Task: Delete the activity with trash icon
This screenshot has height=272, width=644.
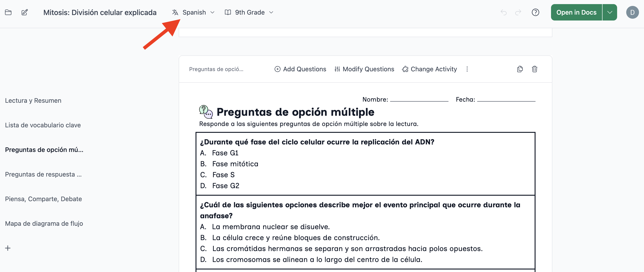Action: [x=534, y=69]
